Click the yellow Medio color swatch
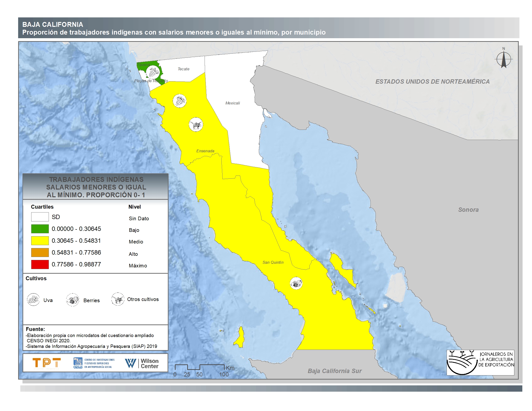The height and width of the screenshot is (411, 532). coord(40,241)
